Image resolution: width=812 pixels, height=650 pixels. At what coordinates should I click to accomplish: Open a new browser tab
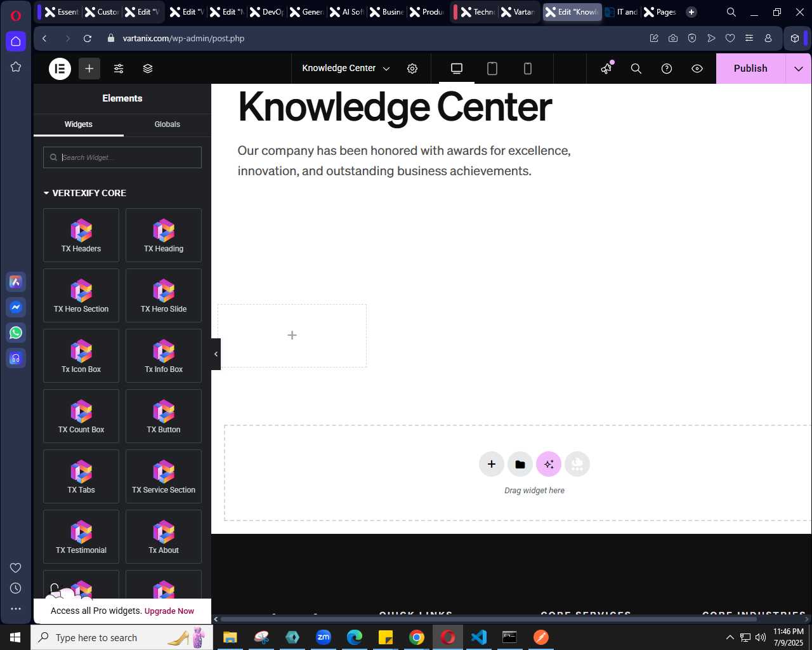(691, 12)
